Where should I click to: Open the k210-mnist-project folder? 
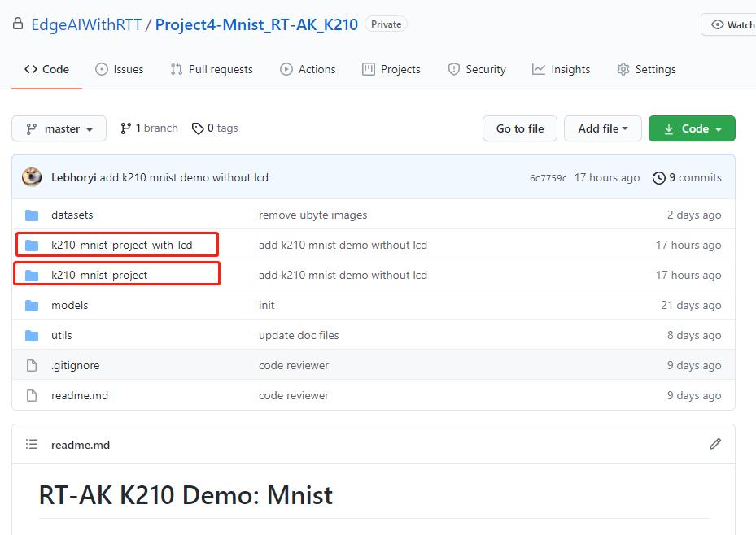coord(99,275)
